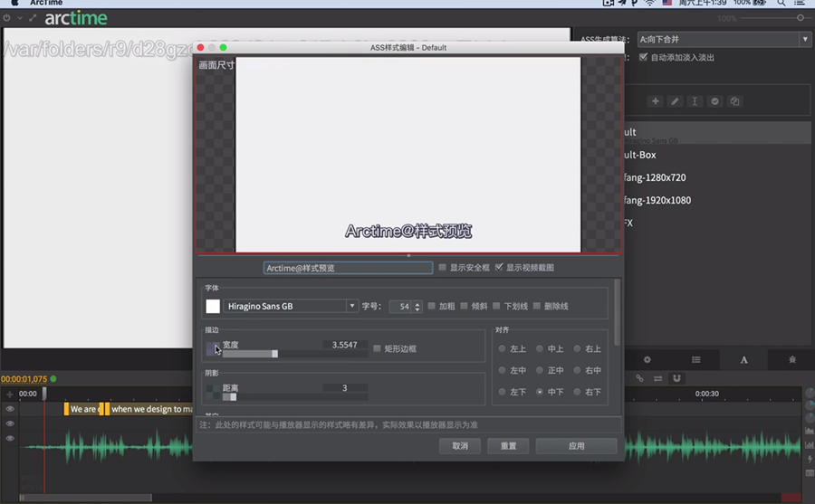Expand the ASS algorithm 向下合并 dropdown
Image resolution: width=815 pixels, height=504 pixels.
(724, 40)
